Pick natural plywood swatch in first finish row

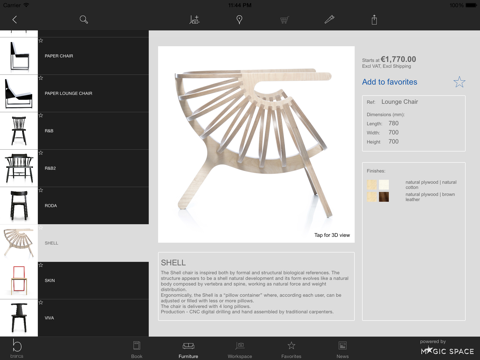pyautogui.click(x=372, y=185)
